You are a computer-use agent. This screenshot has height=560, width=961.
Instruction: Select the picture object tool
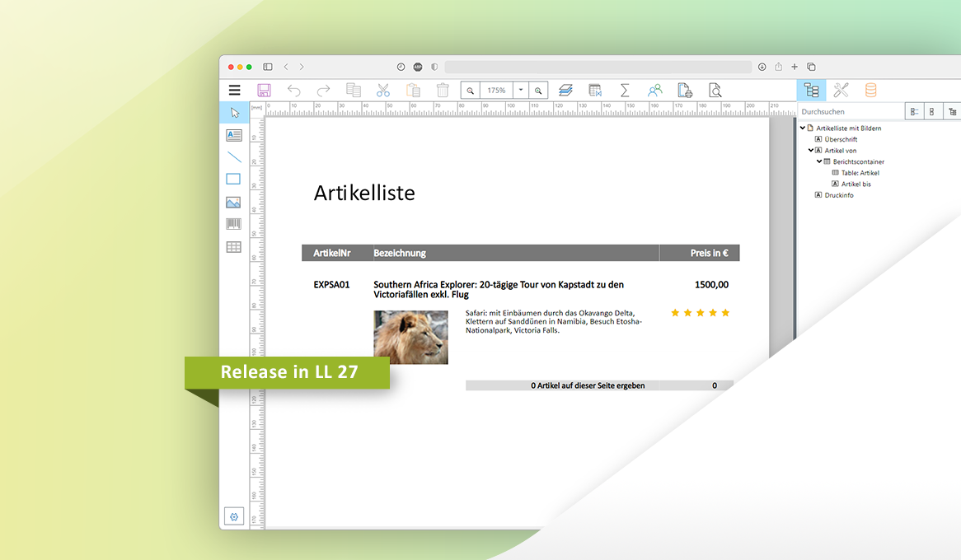[x=233, y=203]
